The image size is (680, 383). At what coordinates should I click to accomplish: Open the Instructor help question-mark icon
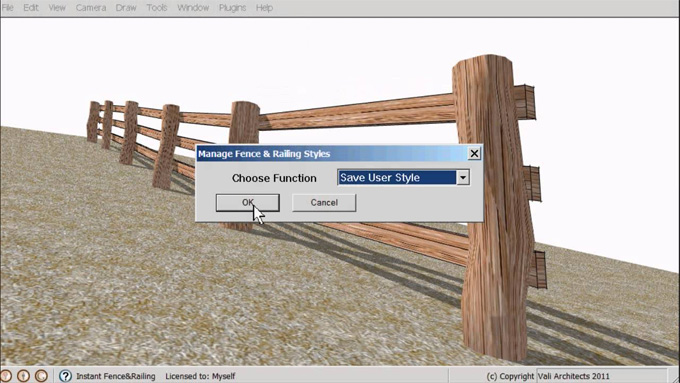pos(65,376)
